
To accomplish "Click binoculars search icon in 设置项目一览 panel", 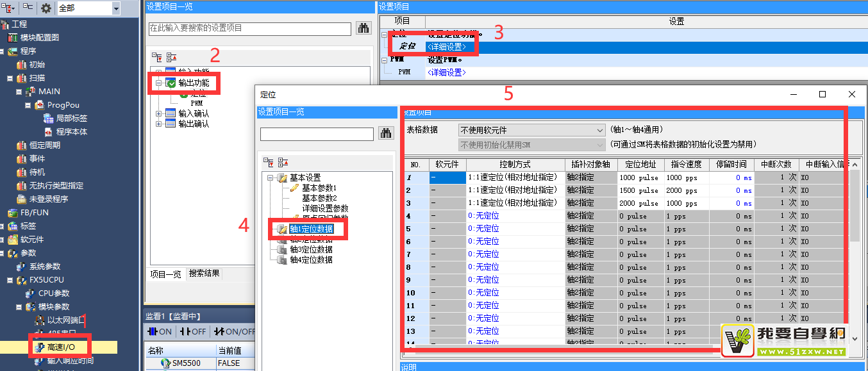I will 363,28.
